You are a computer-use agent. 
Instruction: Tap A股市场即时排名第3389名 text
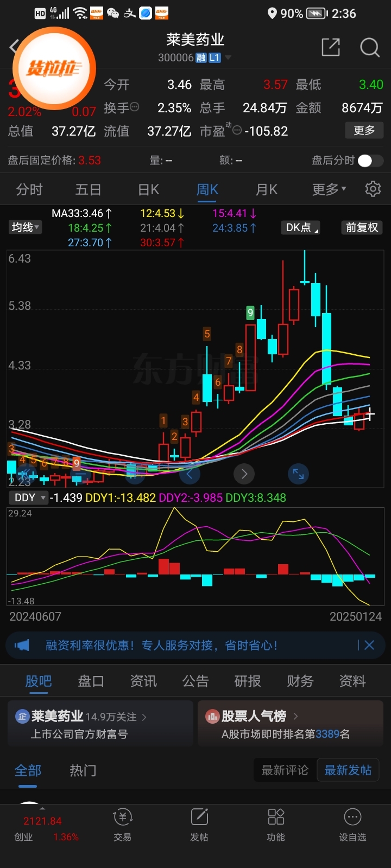pos(286,734)
